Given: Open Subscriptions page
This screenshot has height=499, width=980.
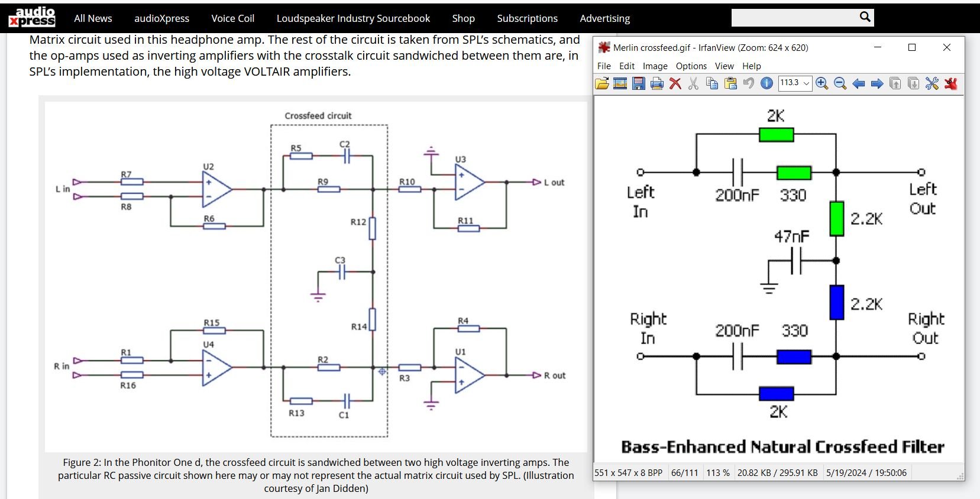Looking at the screenshot, I should (x=527, y=18).
